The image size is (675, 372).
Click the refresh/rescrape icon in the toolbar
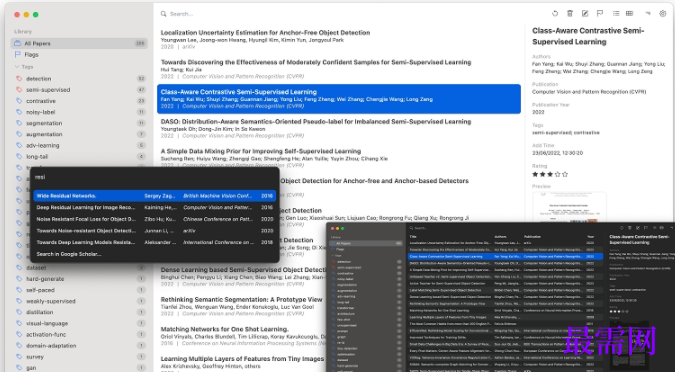(555, 14)
